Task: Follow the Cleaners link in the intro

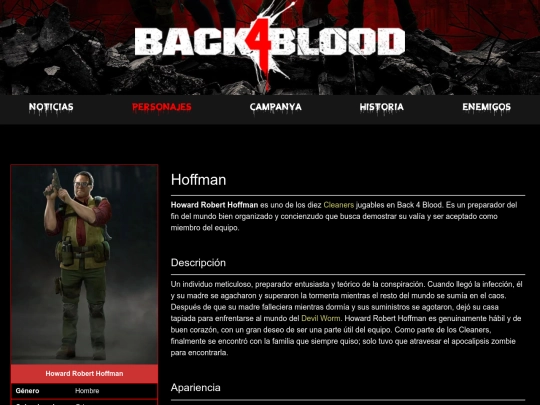Action: pos(339,205)
